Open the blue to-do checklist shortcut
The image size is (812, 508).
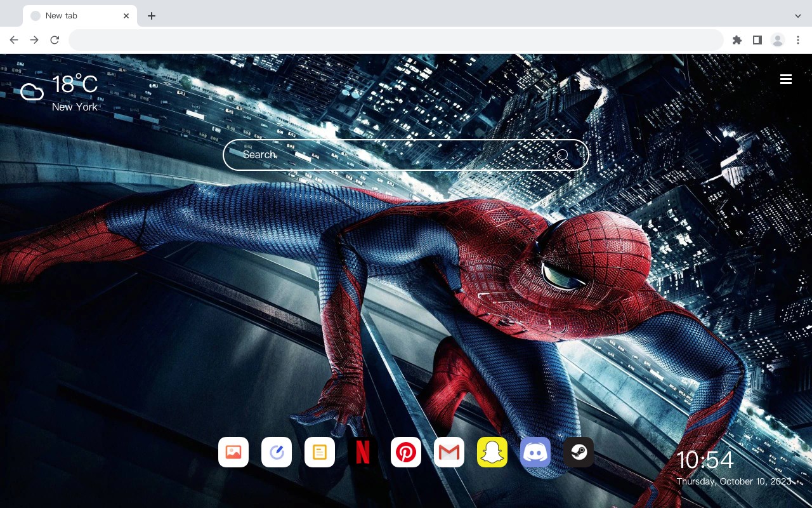[x=277, y=452]
